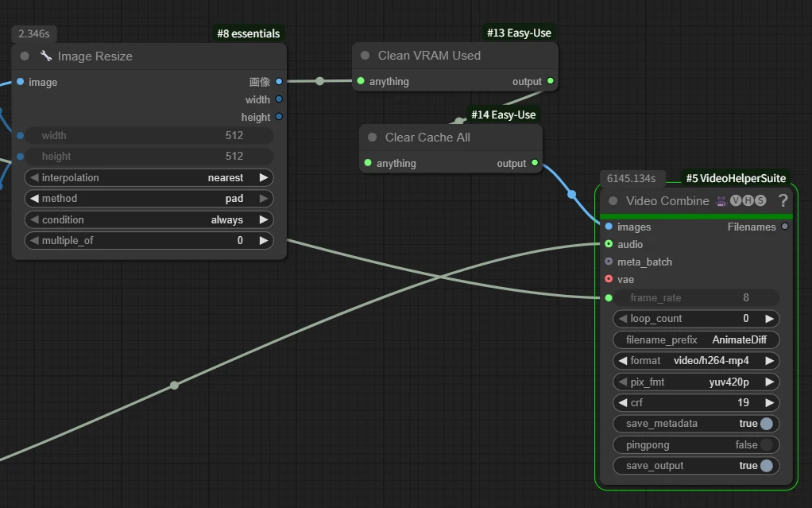Disable the save_output toggle
Viewport: 812px width, 508px height.
click(x=766, y=466)
